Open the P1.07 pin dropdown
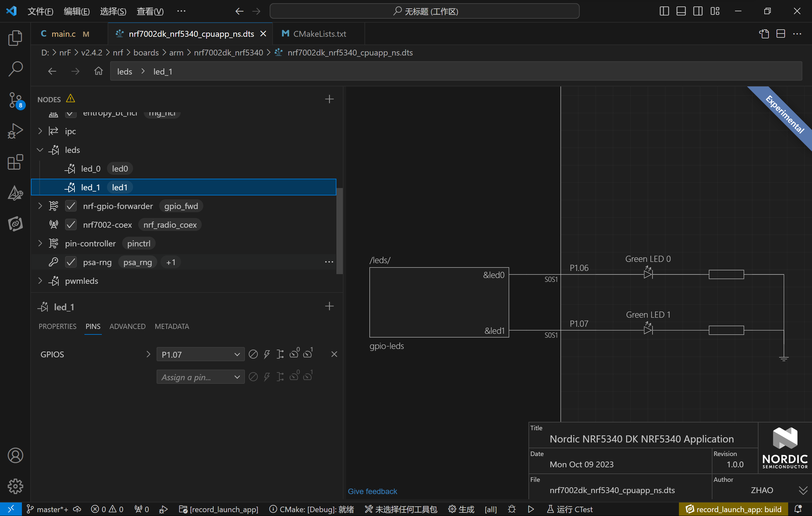This screenshot has width=812, height=516. click(x=200, y=354)
